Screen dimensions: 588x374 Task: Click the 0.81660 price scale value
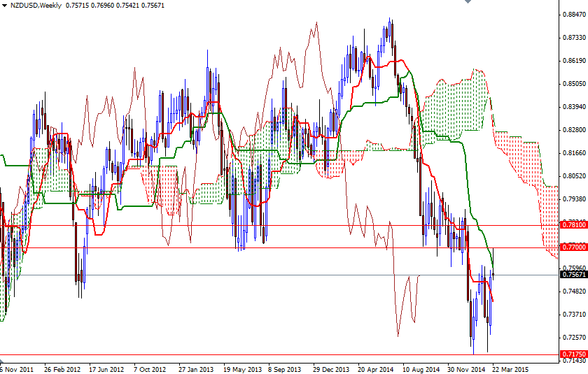574,153
